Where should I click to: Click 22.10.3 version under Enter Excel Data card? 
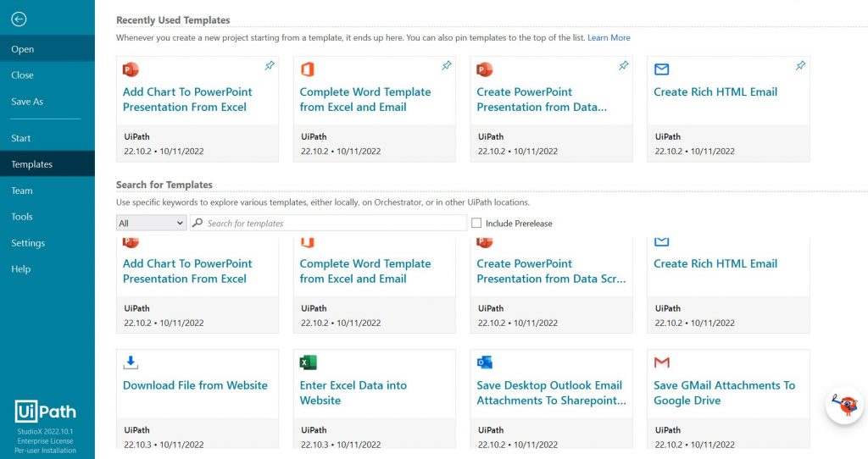315,444
